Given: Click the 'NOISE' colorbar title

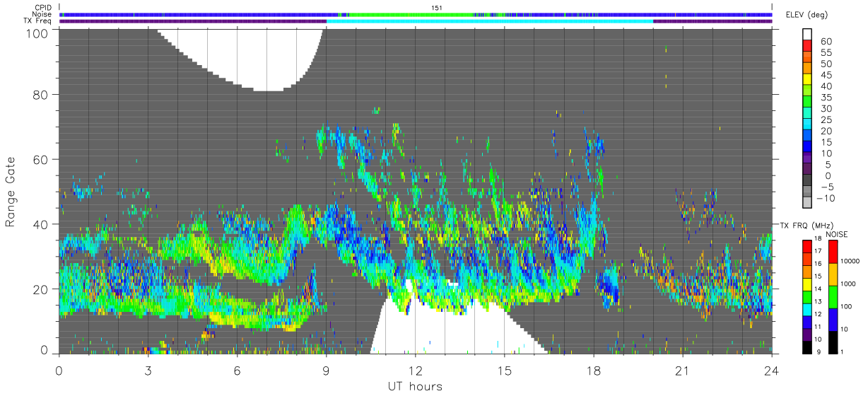Looking at the screenshot, I should (837, 234).
